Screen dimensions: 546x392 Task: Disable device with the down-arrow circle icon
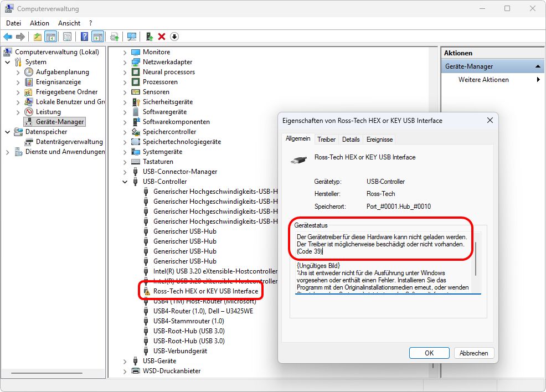pos(174,37)
